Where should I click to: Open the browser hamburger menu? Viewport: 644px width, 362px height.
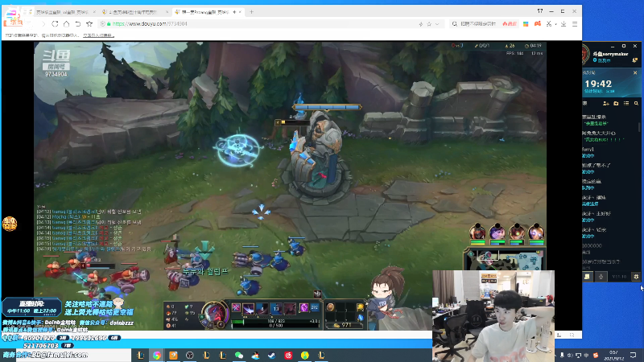[575, 24]
